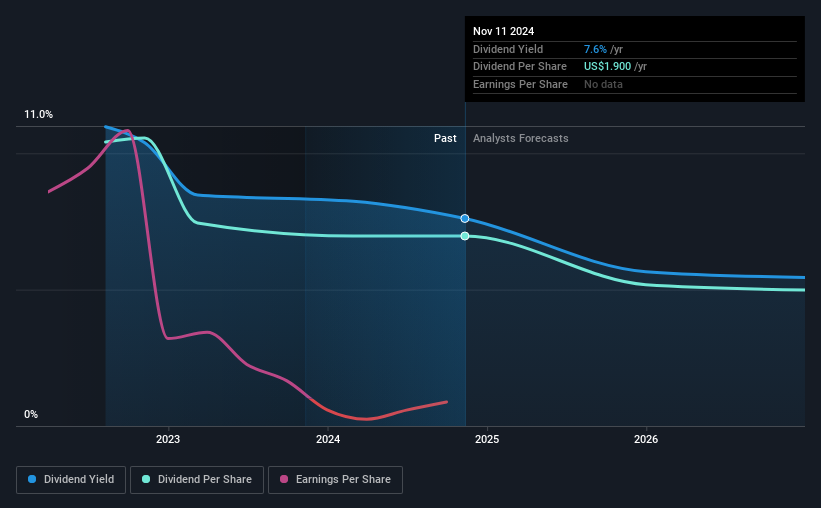Click the red end of earnings line

click(446, 402)
